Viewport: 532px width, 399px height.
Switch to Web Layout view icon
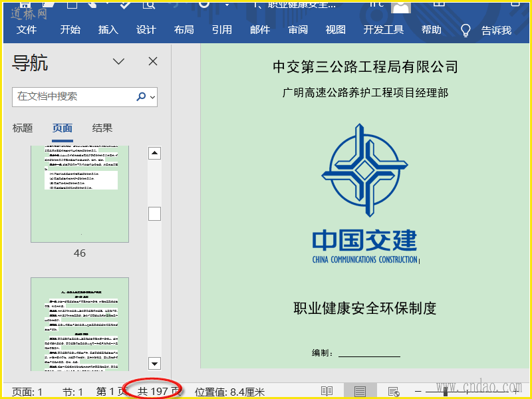(x=394, y=392)
